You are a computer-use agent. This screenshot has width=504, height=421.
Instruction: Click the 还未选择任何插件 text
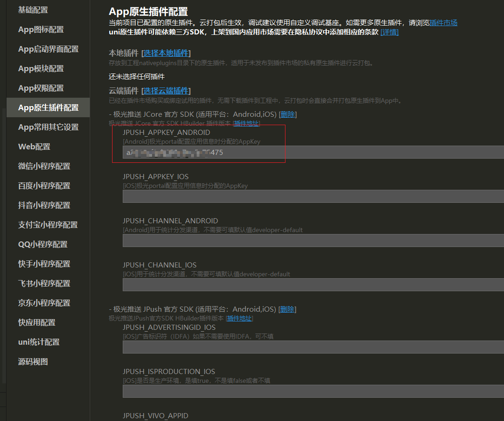point(137,77)
